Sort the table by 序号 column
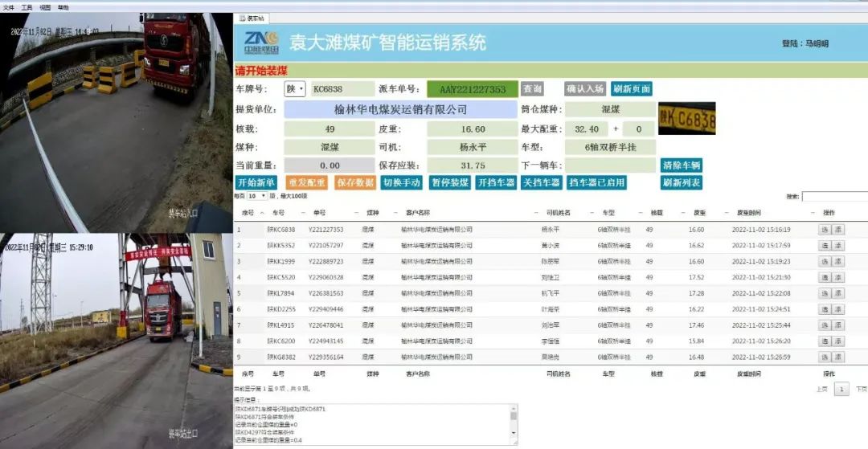 pyautogui.click(x=248, y=213)
